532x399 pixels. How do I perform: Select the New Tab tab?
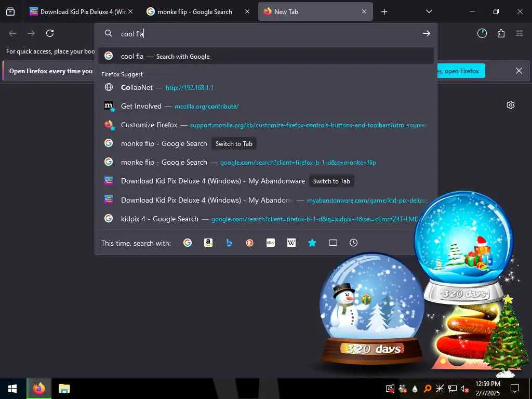[315, 11]
